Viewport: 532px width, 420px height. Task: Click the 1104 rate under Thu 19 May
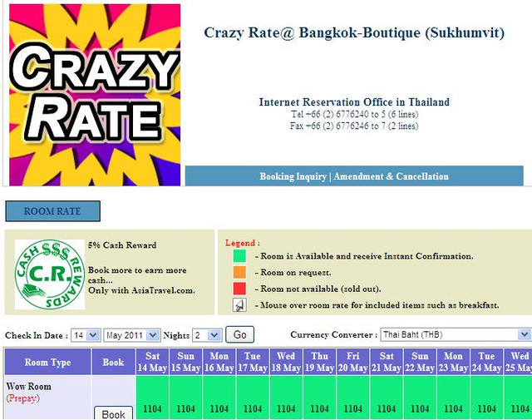[319, 409]
